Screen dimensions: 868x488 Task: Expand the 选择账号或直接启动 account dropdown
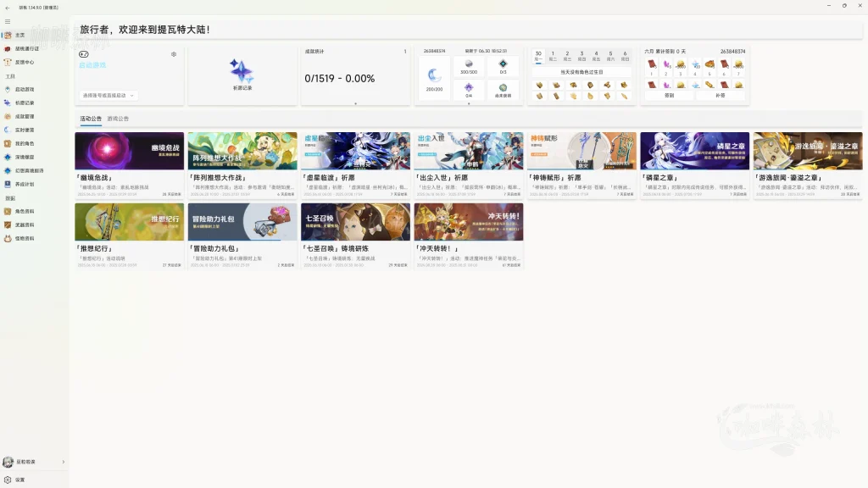coord(108,96)
